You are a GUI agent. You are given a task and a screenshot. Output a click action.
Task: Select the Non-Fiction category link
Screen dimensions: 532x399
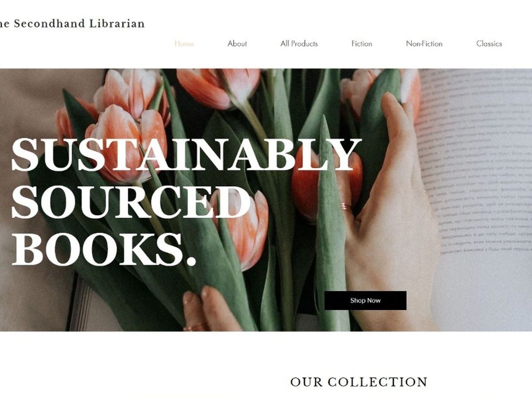point(424,43)
